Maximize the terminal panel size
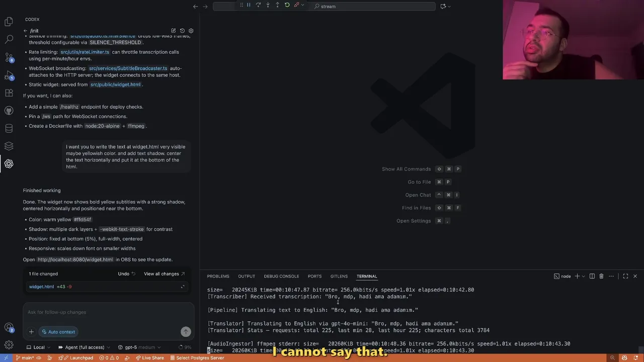The image size is (644, 362). click(625, 276)
